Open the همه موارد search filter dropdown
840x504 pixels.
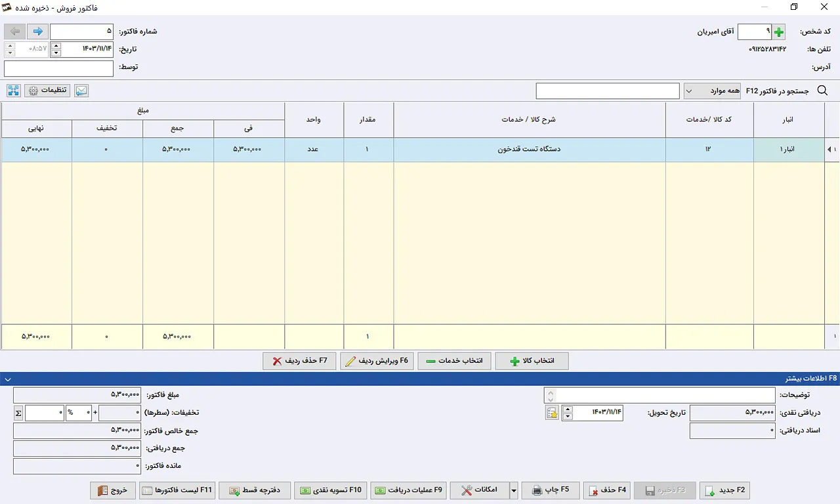(x=712, y=91)
